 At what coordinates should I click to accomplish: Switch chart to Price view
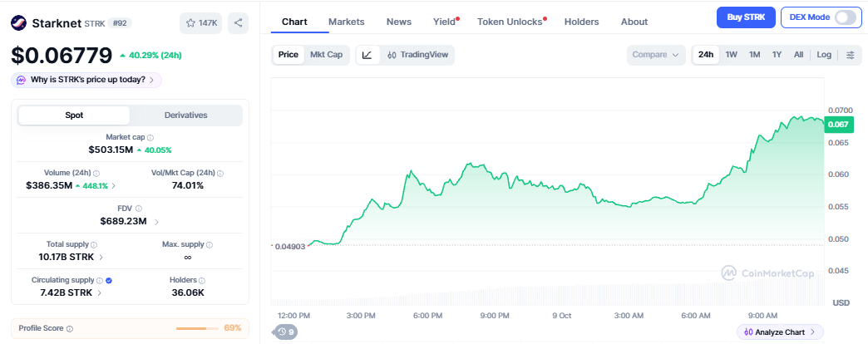coord(289,55)
